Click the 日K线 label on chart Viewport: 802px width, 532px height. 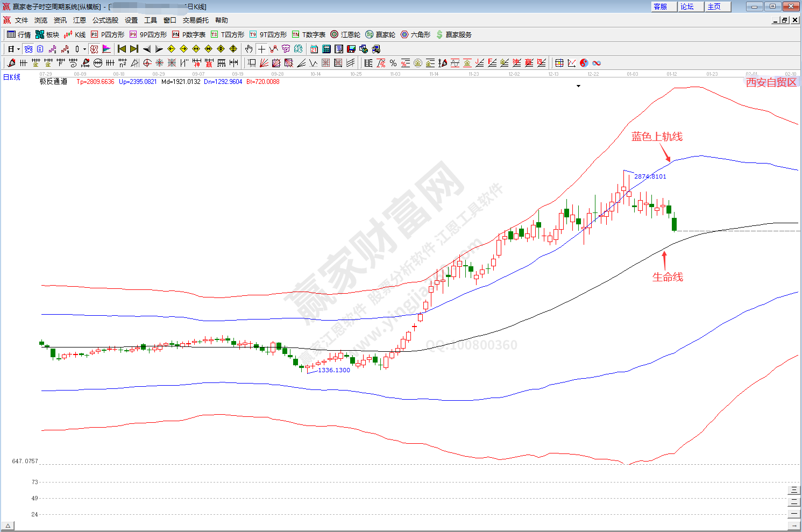pos(12,77)
